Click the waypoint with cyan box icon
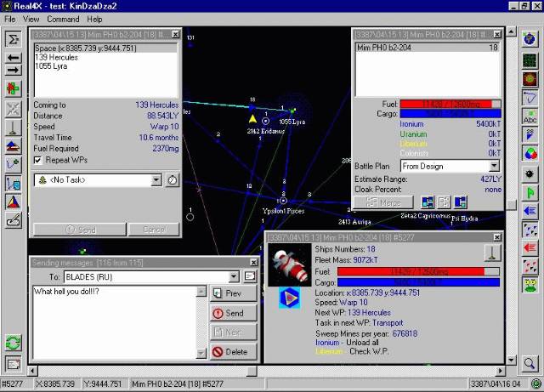Viewport: 544px width, 392px height. pos(14,183)
